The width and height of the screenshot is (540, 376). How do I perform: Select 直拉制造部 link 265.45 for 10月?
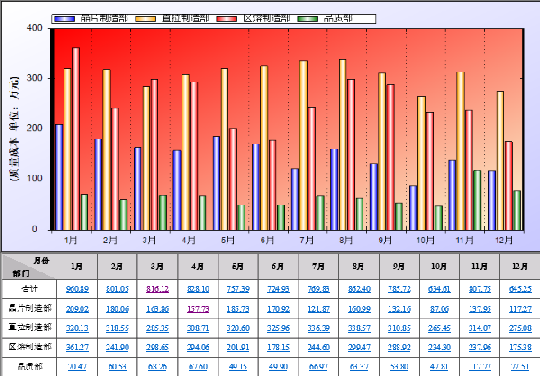click(439, 328)
